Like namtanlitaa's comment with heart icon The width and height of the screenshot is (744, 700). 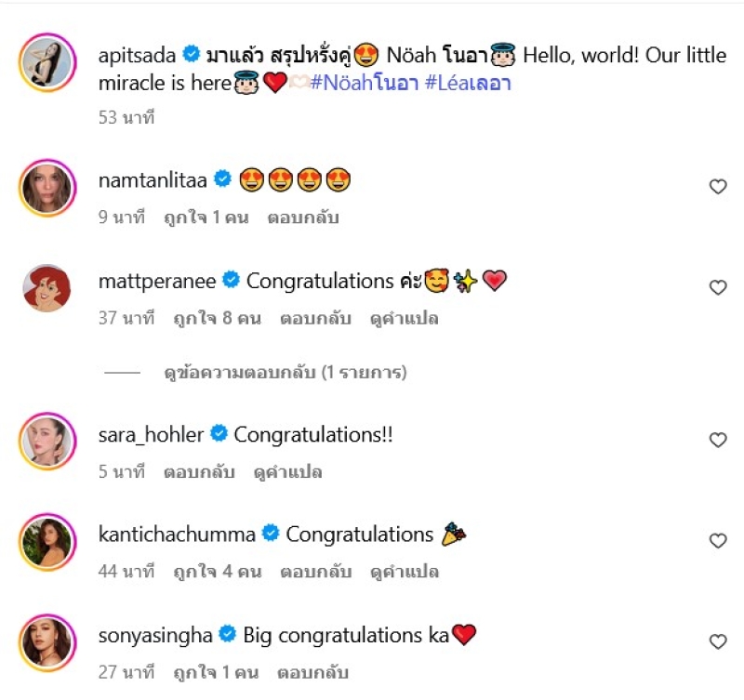point(717,187)
